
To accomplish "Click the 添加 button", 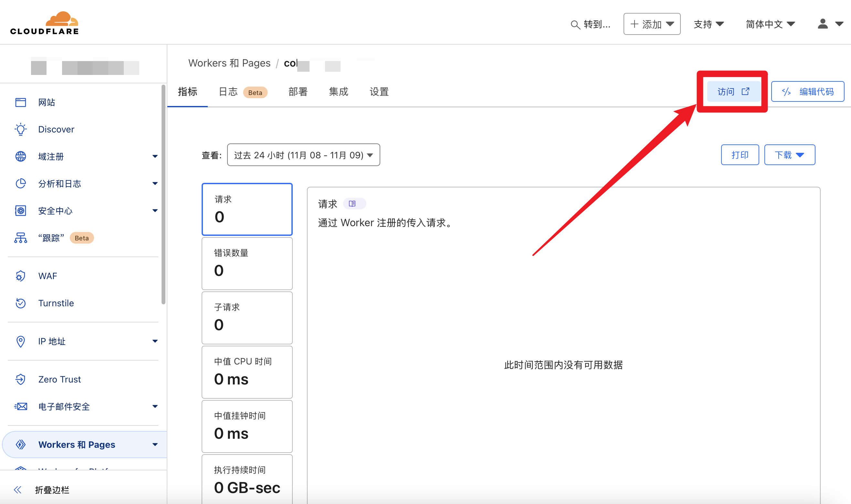I will tap(652, 24).
